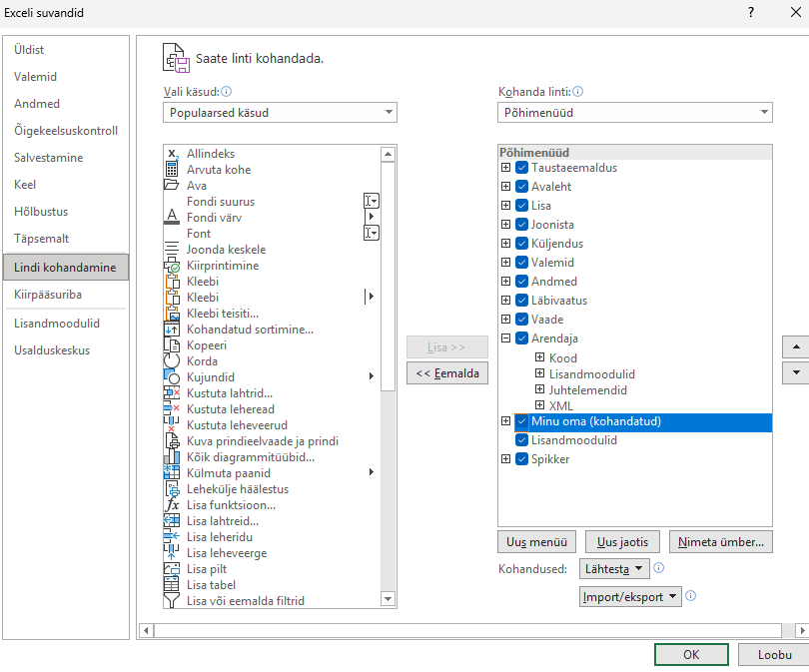Select the Külmuta paanid freeze panes icon
Image resolution: width=809 pixels, height=672 pixels.
point(171,473)
